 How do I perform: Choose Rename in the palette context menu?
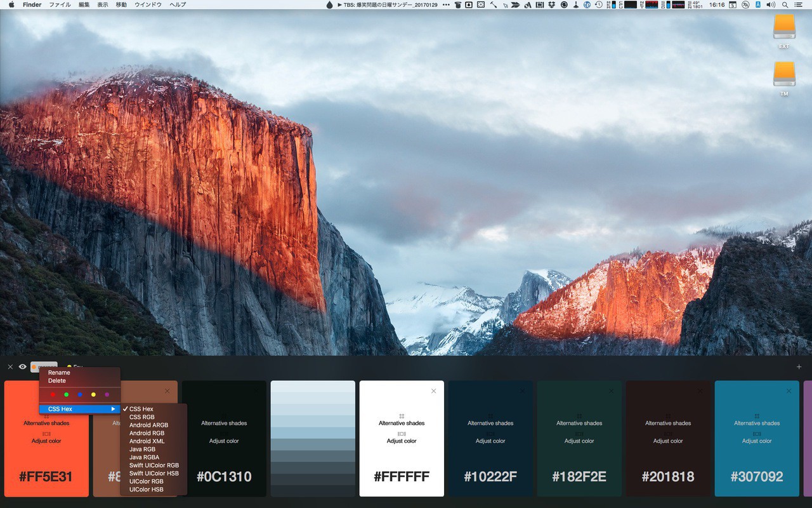point(59,373)
